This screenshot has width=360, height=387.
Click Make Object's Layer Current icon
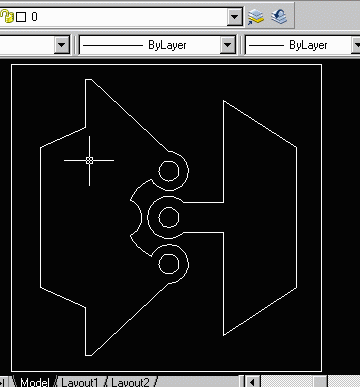pos(256,17)
